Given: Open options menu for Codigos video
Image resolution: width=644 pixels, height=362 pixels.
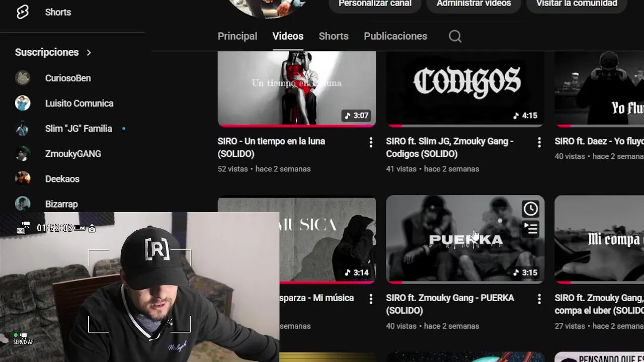Looking at the screenshot, I should (539, 143).
